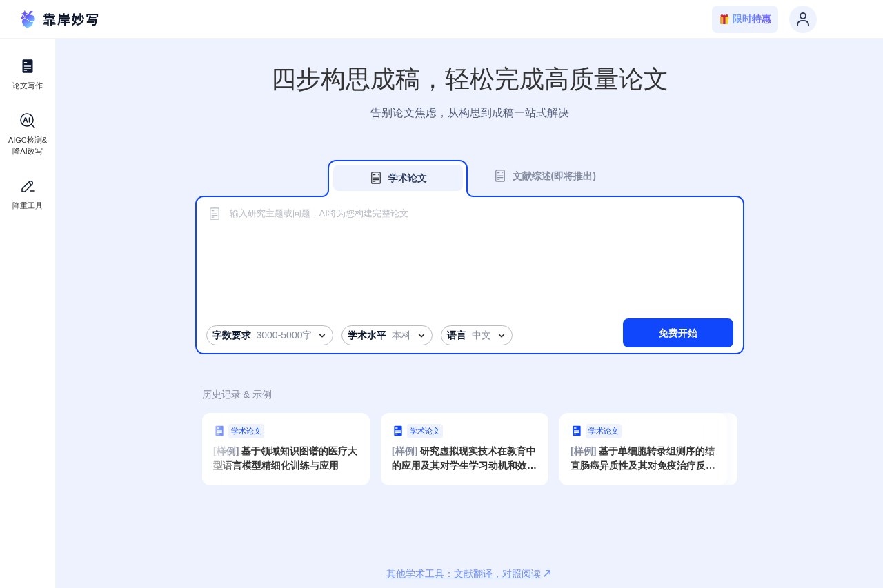Click the 靠岸妙写 logo icon
883x588 pixels.
28,19
